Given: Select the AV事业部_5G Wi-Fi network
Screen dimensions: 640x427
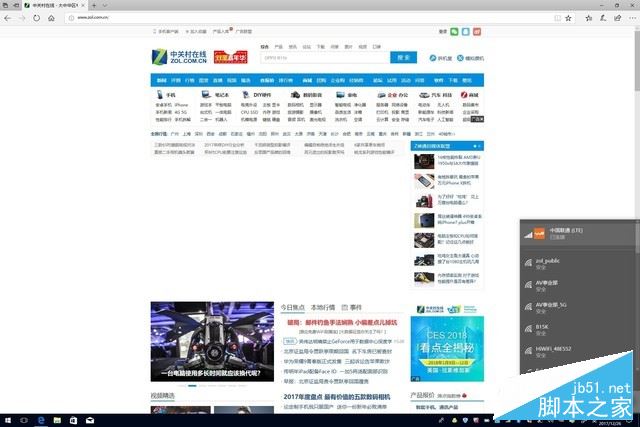Looking at the screenshot, I should tap(577, 307).
